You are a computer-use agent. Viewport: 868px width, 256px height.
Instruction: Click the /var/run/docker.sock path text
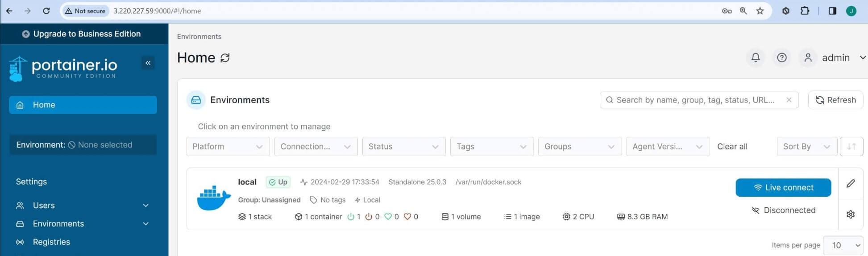488,182
